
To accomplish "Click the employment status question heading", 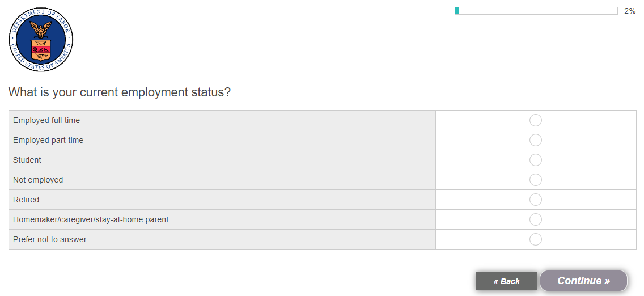I will (x=120, y=92).
